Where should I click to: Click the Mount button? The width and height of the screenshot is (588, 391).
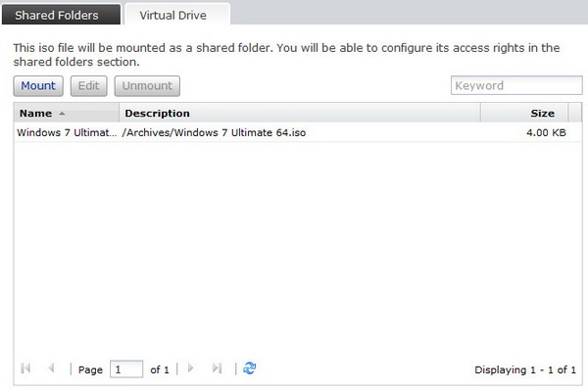[38, 86]
